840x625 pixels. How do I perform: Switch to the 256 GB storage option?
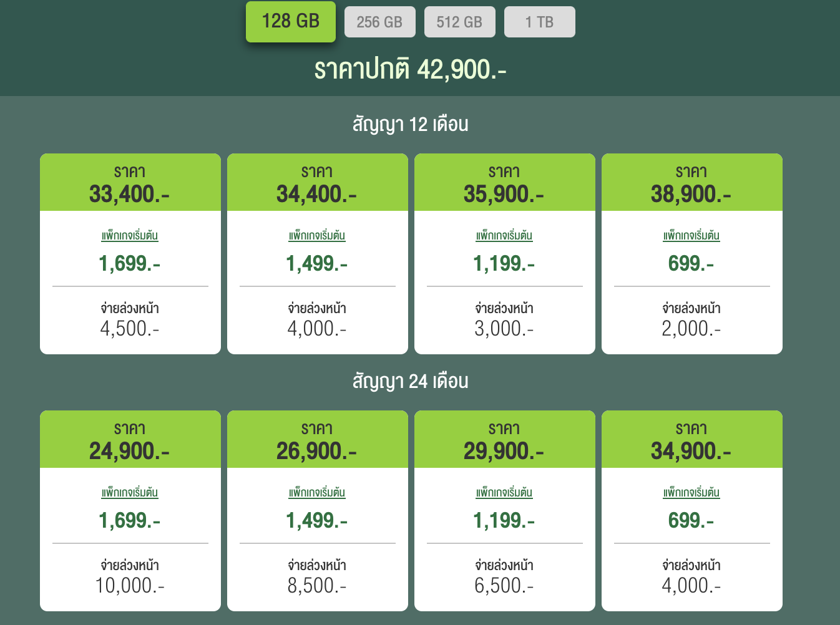tap(379, 22)
